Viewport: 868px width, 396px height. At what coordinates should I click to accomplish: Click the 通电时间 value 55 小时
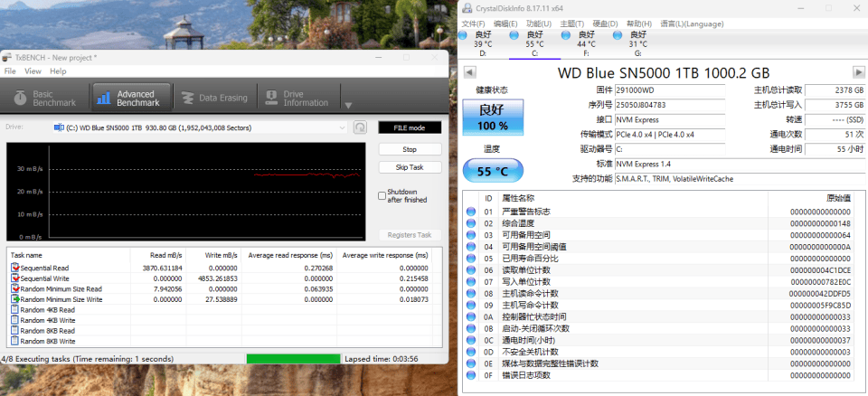[835, 149]
